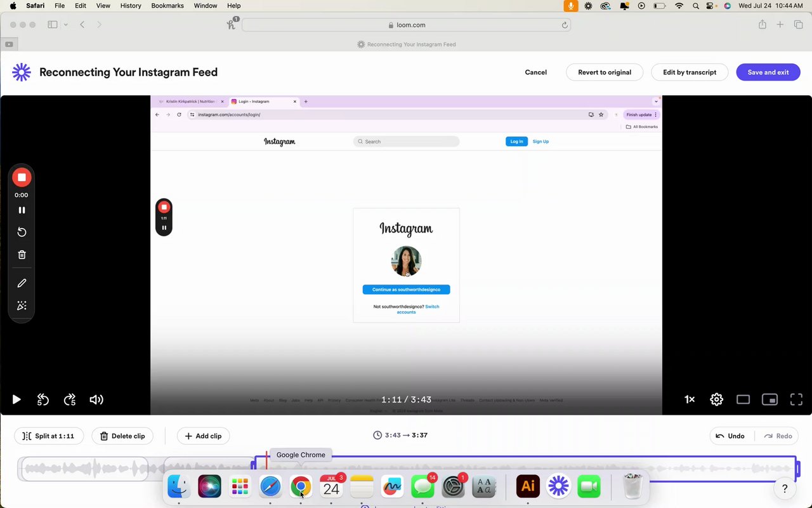The image size is (812, 508).
Task: Open the Window menu
Action: 206,6
